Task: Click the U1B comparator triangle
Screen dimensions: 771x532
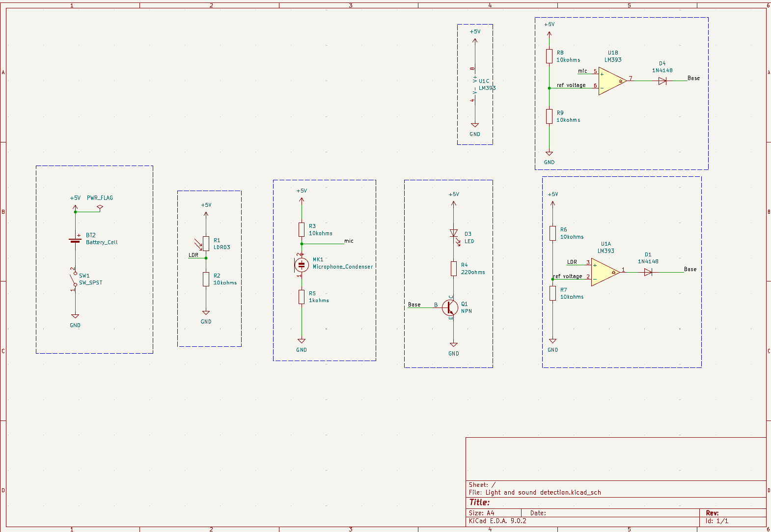Action: click(612, 81)
